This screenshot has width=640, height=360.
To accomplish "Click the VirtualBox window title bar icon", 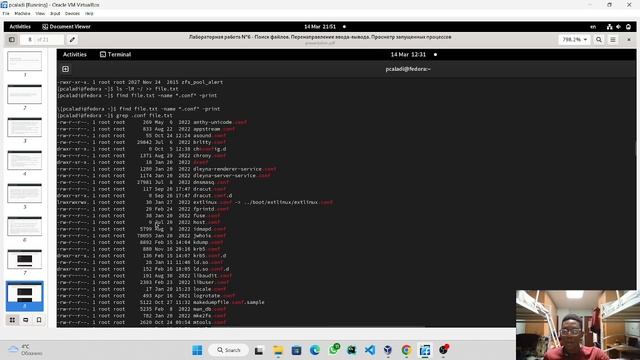I will 4,4.
